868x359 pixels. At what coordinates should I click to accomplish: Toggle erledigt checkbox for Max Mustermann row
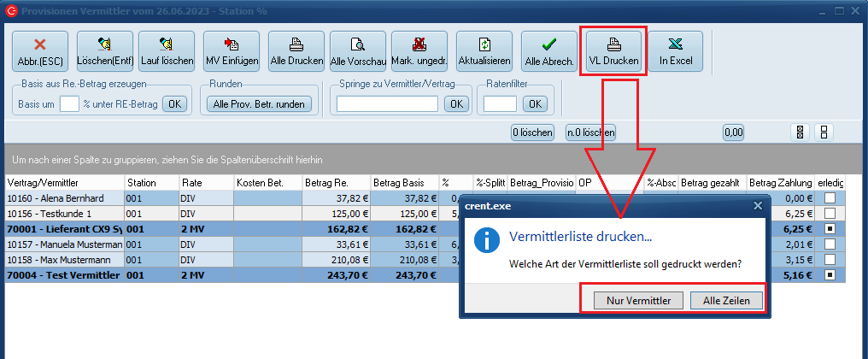[x=829, y=260]
